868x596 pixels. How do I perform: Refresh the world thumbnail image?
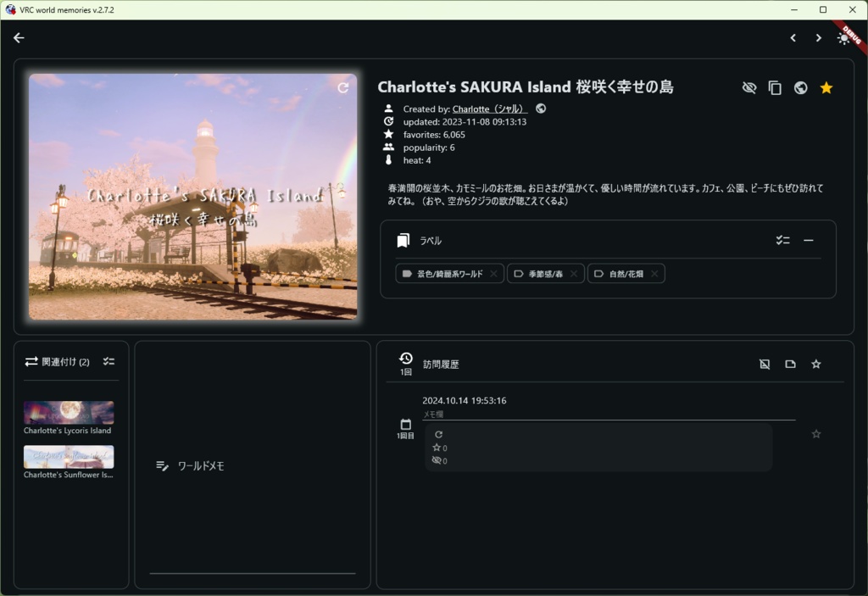click(x=343, y=87)
